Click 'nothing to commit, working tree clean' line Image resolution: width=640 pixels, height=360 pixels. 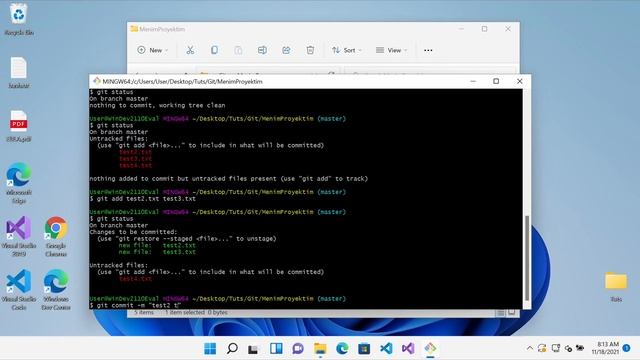click(x=157, y=105)
